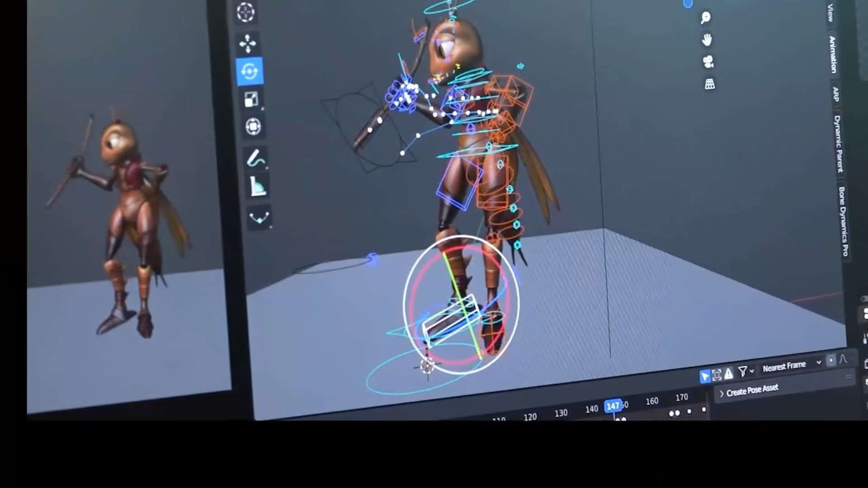The width and height of the screenshot is (868, 488).
Task: Toggle only-selected arrow filter button
Action: (x=705, y=376)
